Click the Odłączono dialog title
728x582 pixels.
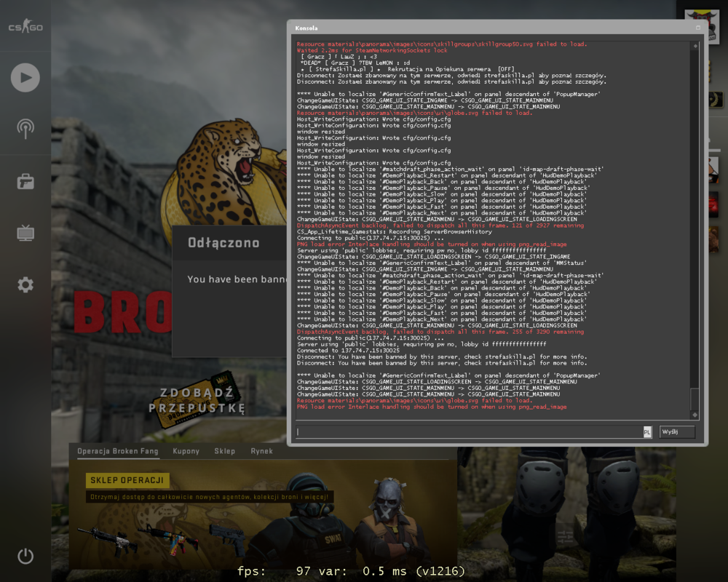223,243
